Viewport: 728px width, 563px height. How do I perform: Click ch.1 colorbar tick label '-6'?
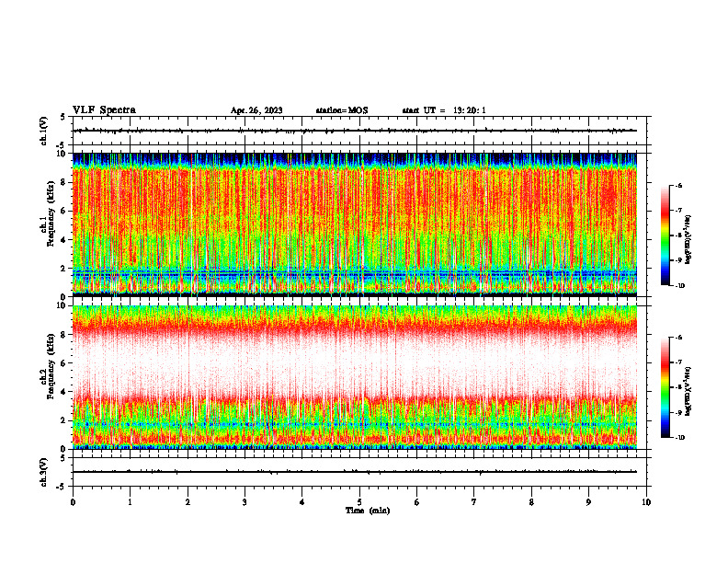(x=678, y=185)
